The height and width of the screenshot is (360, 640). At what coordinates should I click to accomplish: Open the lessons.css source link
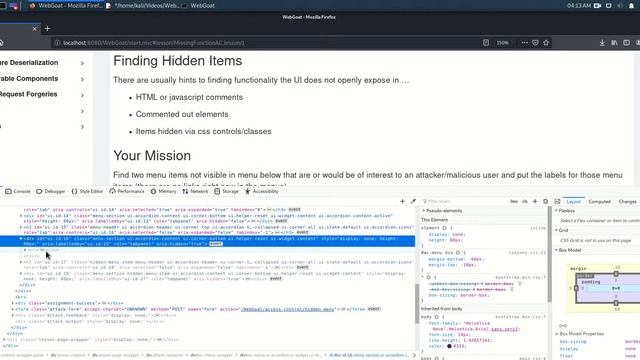[x=527, y=253]
